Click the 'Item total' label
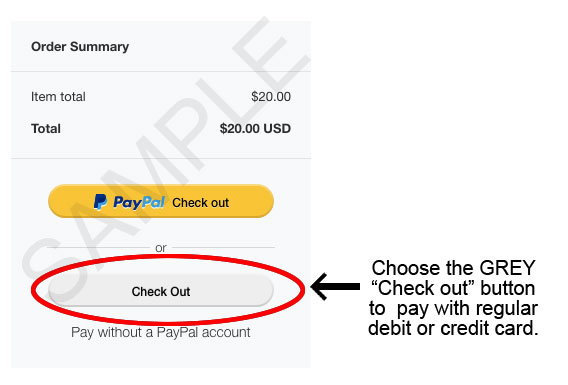The width and height of the screenshot is (568, 385). click(58, 97)
